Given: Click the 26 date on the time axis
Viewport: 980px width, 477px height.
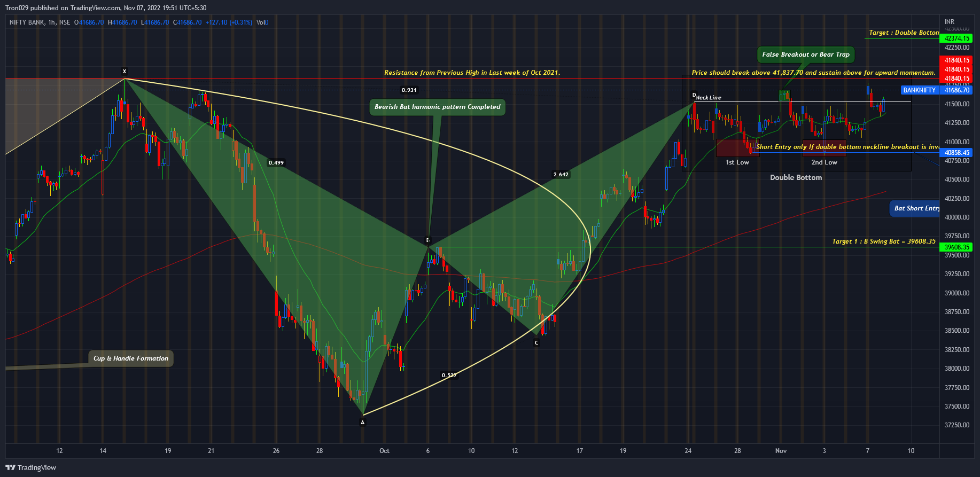Looking at the screenshot, I should (276, 451).
